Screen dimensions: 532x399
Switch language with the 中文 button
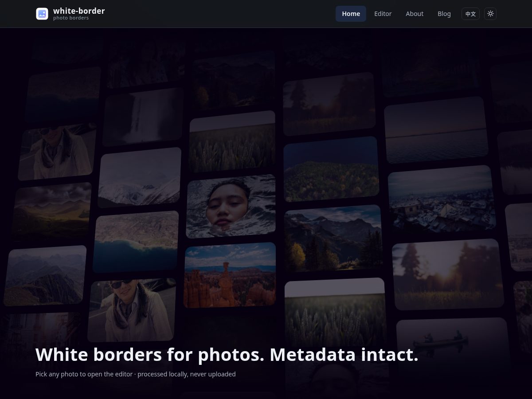click(x=470, y=14)
